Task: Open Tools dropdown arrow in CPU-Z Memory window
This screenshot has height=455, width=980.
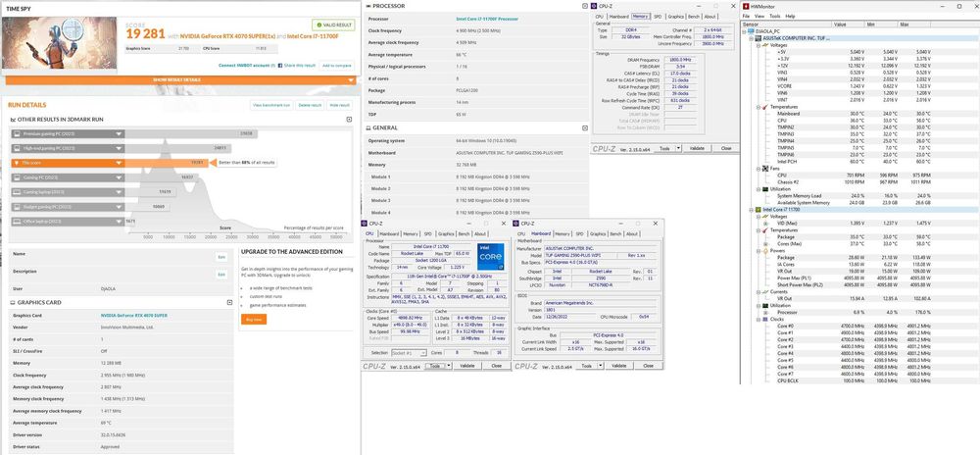Action: tap(677, 148)
